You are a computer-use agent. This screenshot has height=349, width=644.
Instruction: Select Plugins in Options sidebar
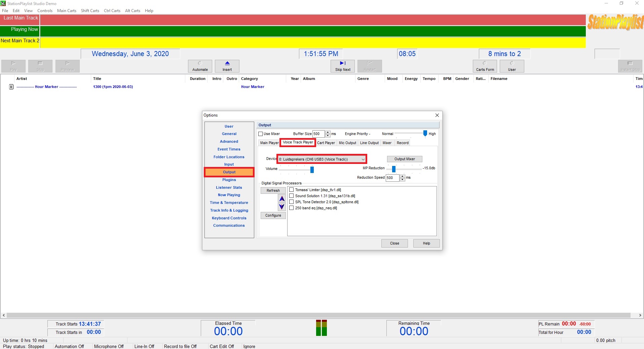[x=229, y=180]
